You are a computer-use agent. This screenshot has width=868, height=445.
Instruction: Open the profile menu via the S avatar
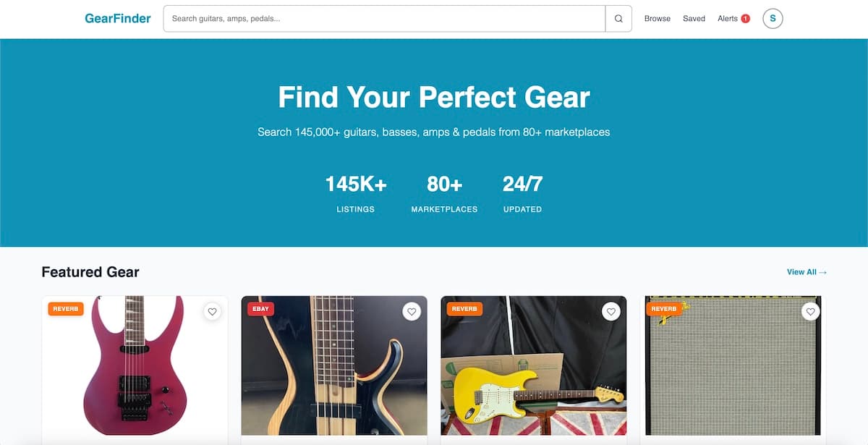773,18
